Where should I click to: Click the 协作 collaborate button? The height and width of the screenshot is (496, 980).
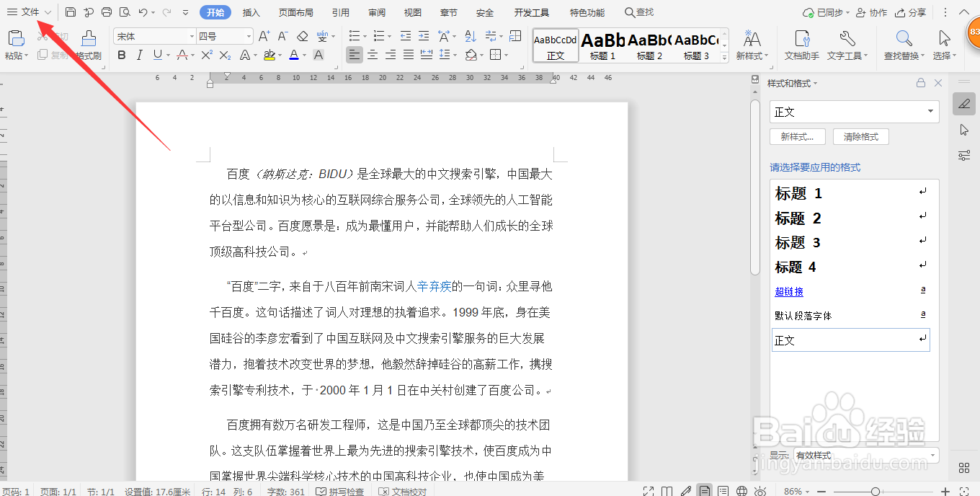click(873, 12)
